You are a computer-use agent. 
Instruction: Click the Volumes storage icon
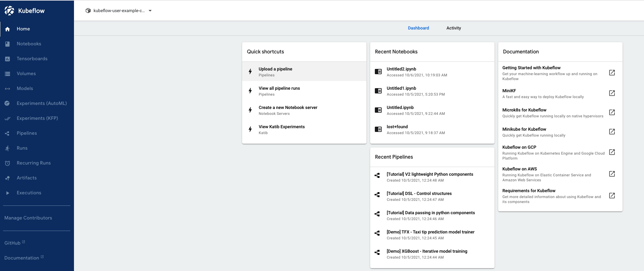(7, 74)
